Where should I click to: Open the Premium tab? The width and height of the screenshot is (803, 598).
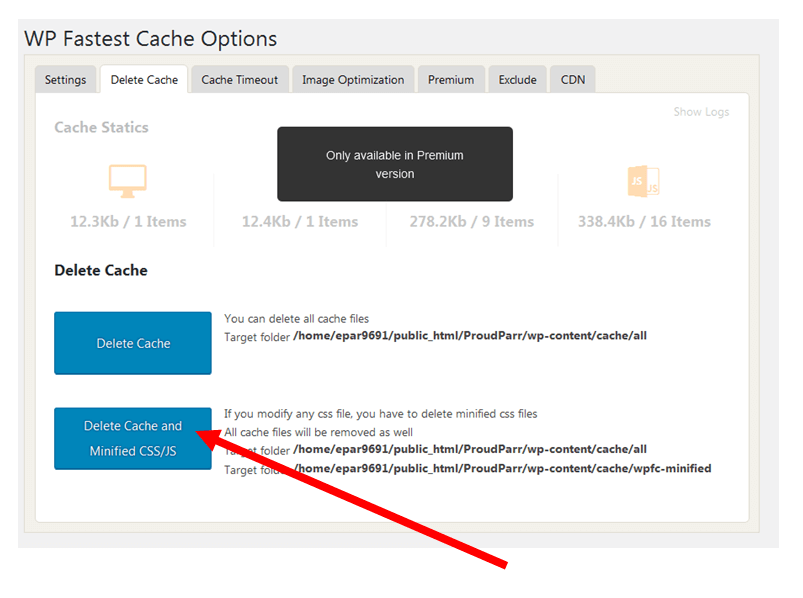point(451,79)
